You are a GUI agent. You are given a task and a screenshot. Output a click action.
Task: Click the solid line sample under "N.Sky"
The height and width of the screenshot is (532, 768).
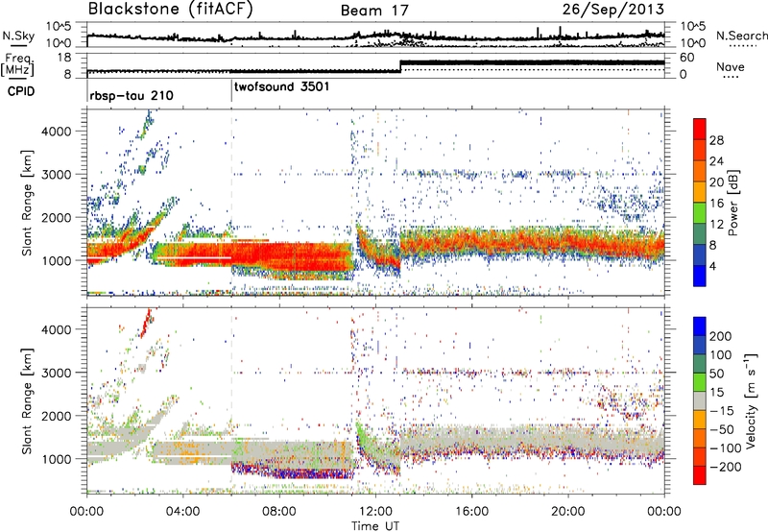pos(18,45)
